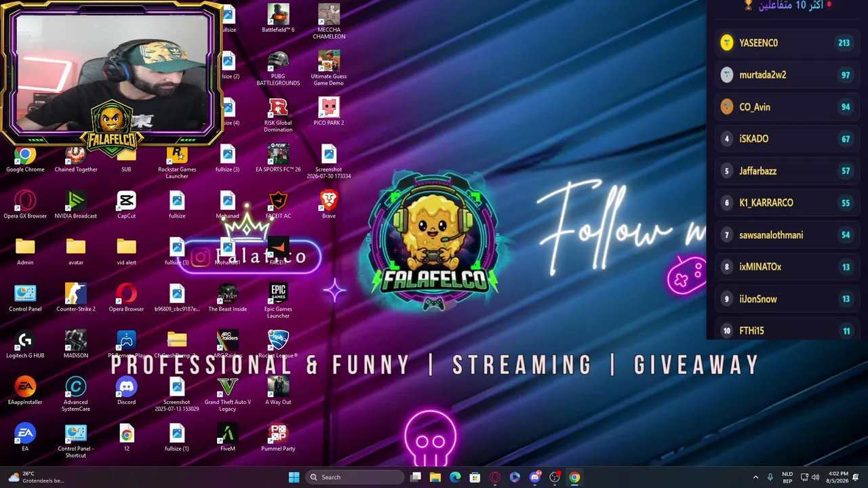Select the Chrome file named 12

click(126, 438)
